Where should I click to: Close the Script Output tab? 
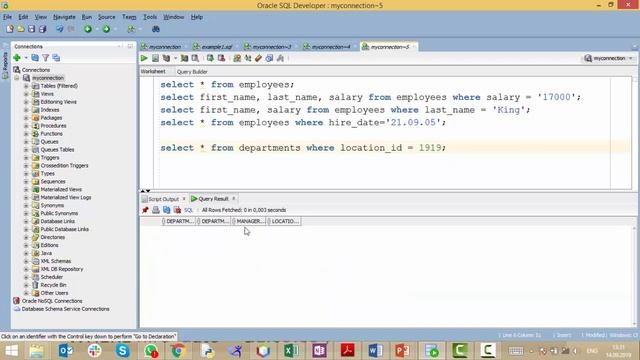pyautogui.click(x=184, y=198)
